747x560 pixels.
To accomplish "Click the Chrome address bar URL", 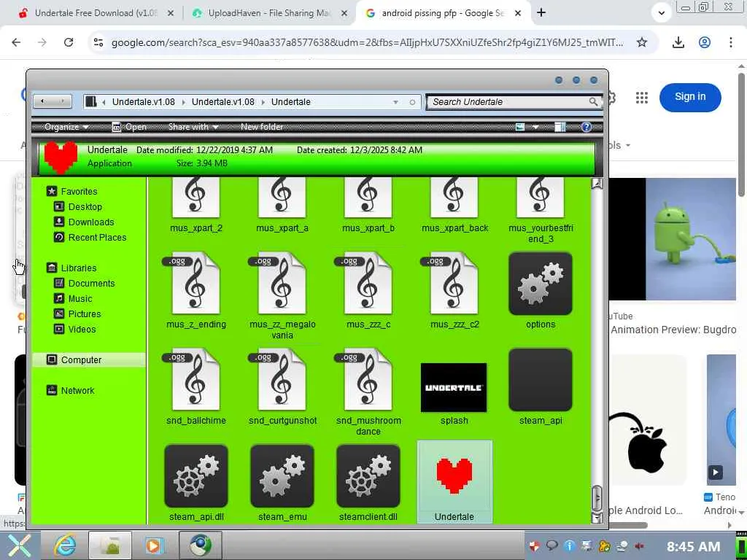I will click(x=367, y=43).
